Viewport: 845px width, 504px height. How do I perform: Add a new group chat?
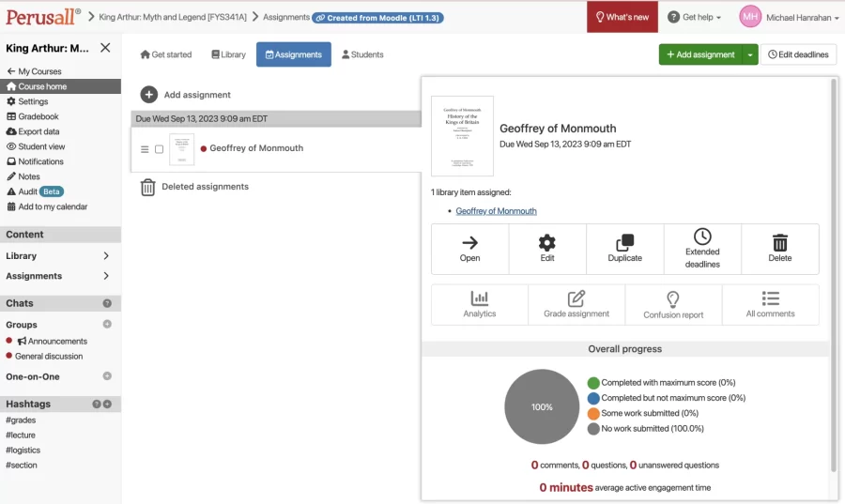(x=107, y=324)
